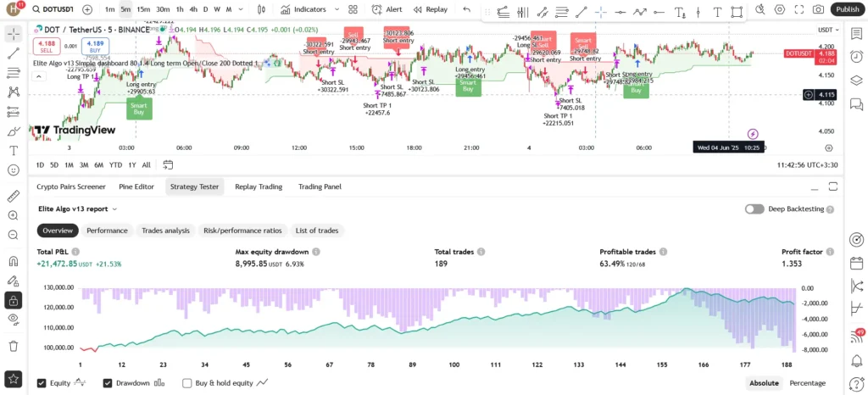Enable the Buy & hold equity checkbox
868x395 pixels.
[187, 383]
